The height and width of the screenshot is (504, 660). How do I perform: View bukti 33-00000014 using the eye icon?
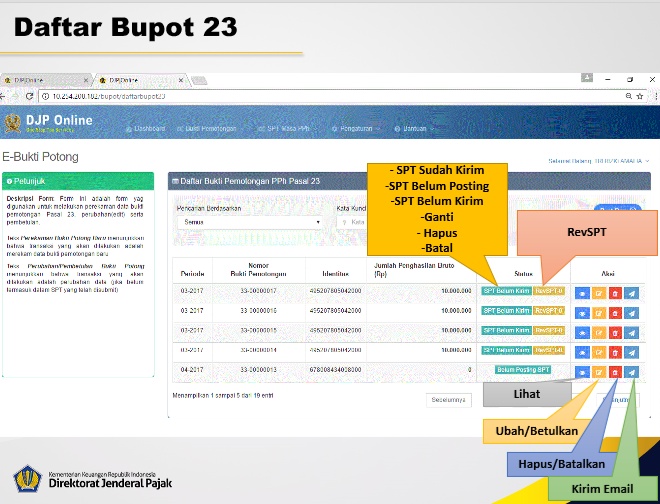[x=583, y=351]
